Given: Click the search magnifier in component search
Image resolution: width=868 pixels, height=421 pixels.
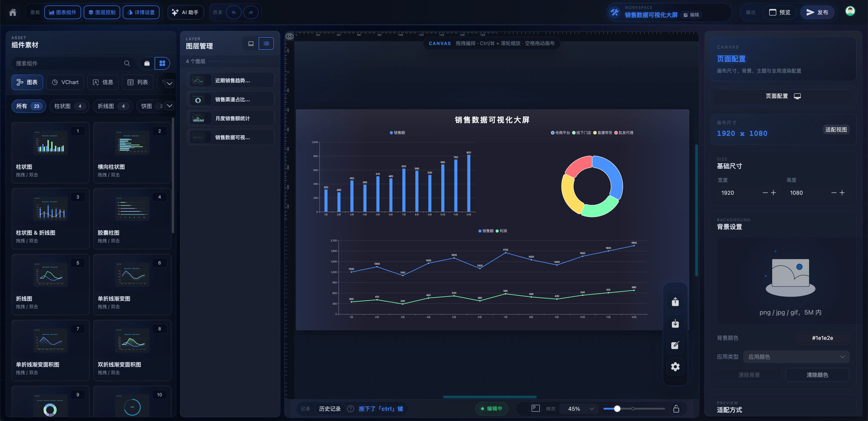Looking at the screenshot, I should tap(127, 63).
